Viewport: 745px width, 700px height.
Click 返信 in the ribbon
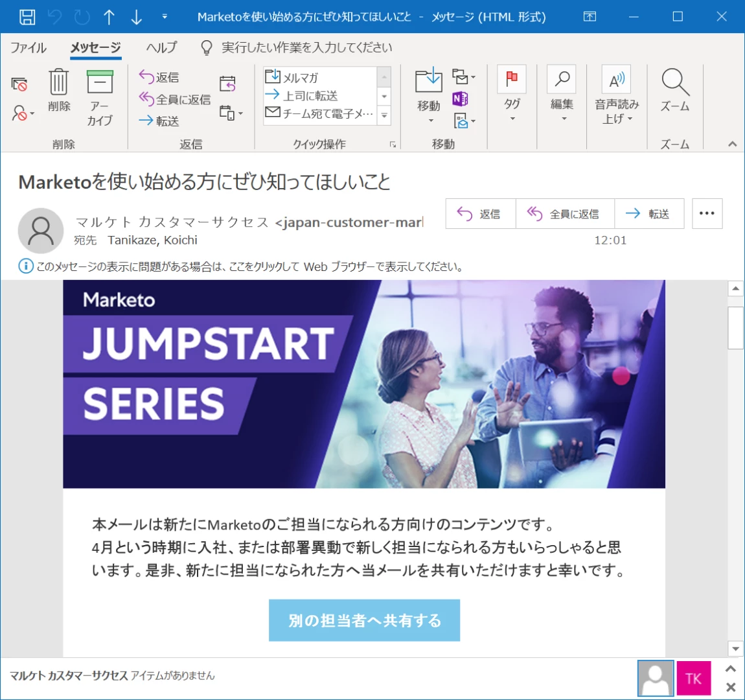159,77
